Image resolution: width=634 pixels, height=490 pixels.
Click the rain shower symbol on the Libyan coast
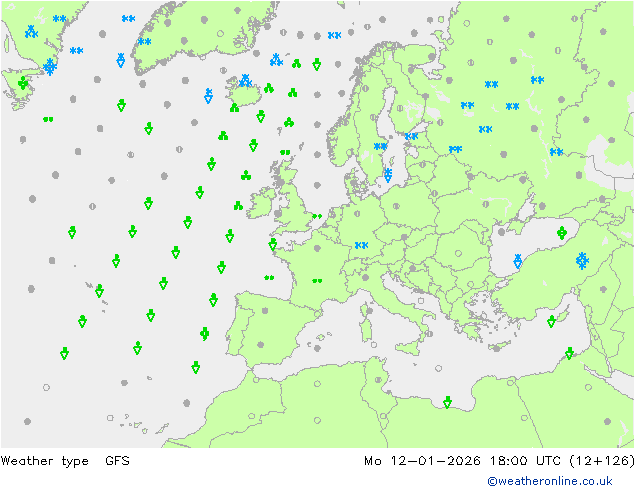pos(447,402)
